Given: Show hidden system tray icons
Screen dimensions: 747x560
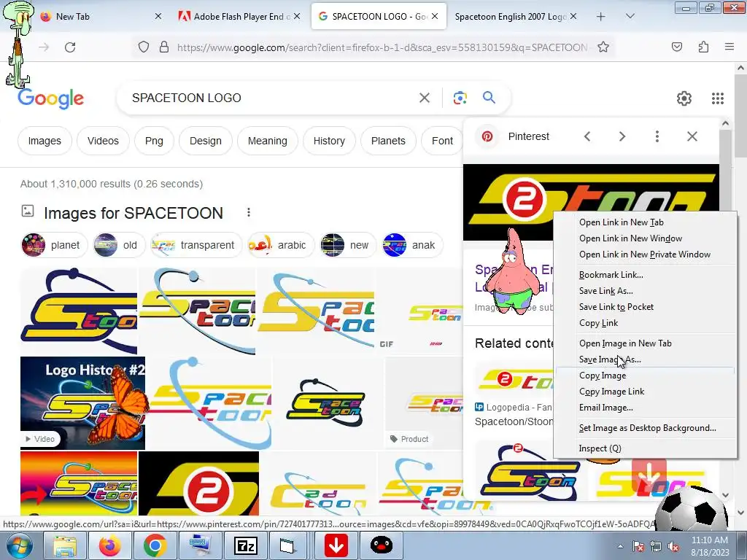Looking at the screenshot, I should click(620, 546).
